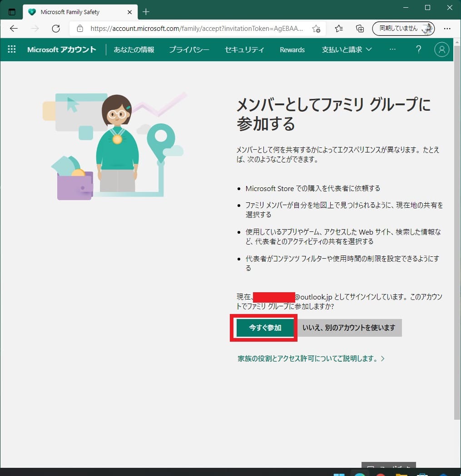This screenshot has width=461, height=476.
Task: Open the app launcher grid icon
Action: point(11,49)
